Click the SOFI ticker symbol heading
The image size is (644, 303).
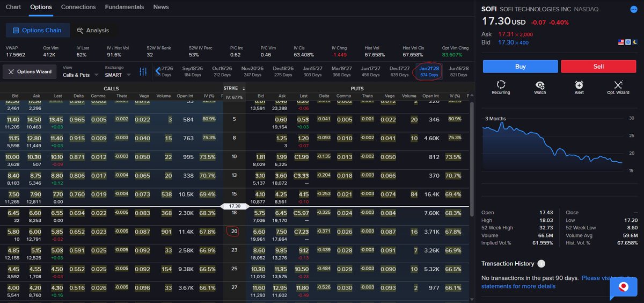pos(489,9)
